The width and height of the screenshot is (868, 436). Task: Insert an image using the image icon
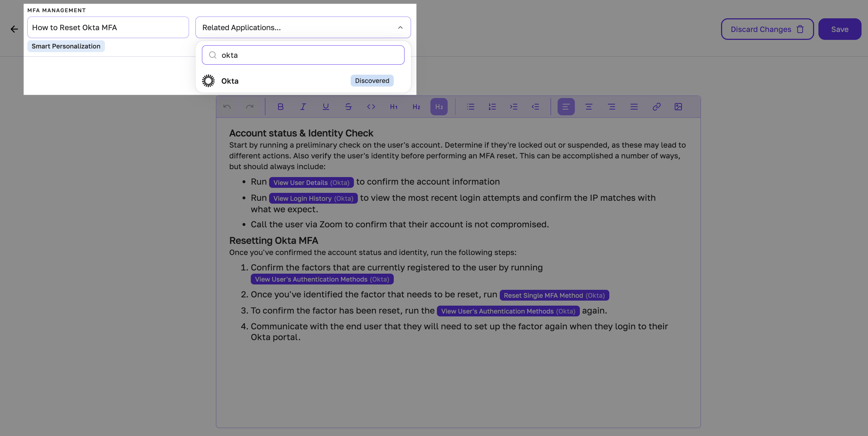coord(678,106)
